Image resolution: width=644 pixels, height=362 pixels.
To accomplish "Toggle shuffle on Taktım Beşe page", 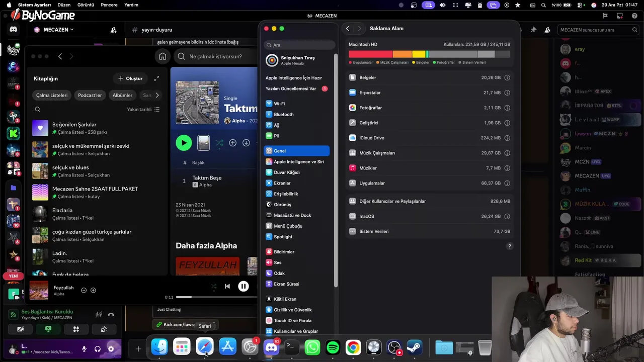I will pos(219,143).
